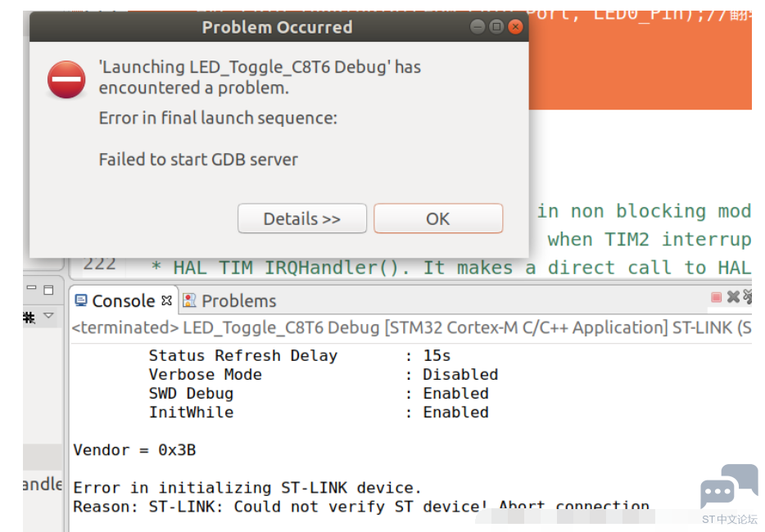Minimize the Problem Occurred dialog
Viewport: 765px width, 532px height.
(x=478, y=27)
